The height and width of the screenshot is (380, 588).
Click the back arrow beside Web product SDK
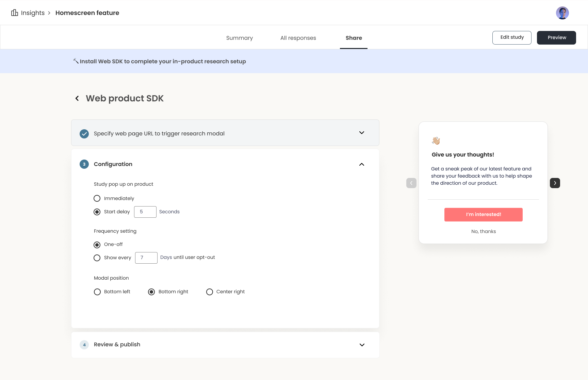point(77,98)
